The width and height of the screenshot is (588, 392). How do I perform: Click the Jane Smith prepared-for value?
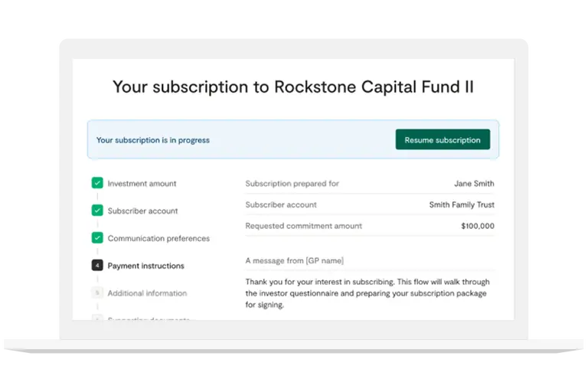click(x=474, y=184)
